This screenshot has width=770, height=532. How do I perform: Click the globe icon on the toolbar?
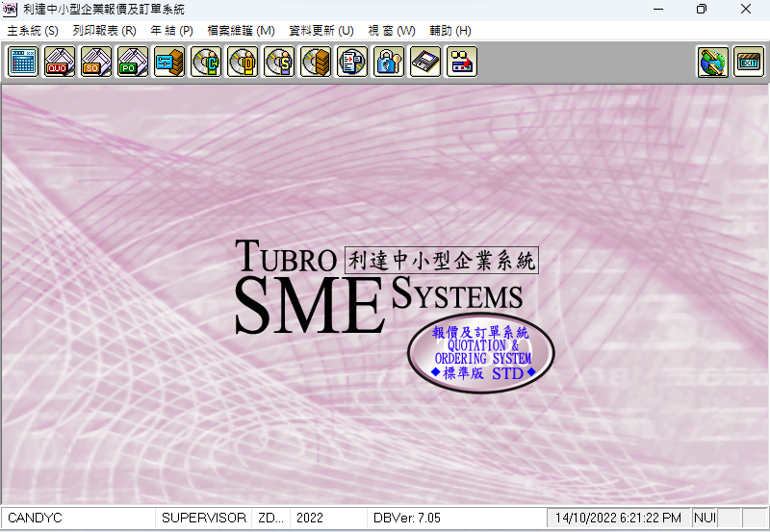(712, 62)
